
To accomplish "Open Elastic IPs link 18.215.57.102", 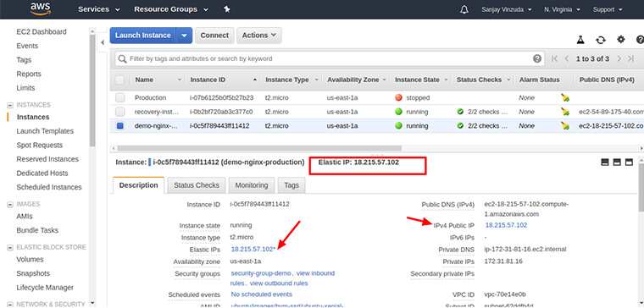I will [x=253, y=249].
